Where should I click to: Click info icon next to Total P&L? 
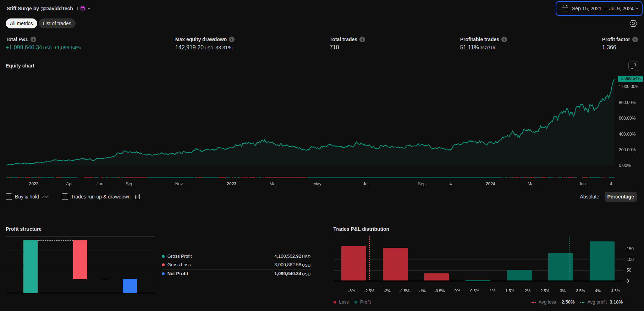point(33,39)
